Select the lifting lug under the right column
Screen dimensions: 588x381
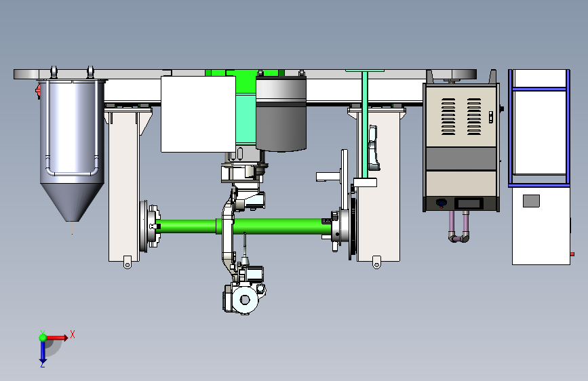point(376,262)
